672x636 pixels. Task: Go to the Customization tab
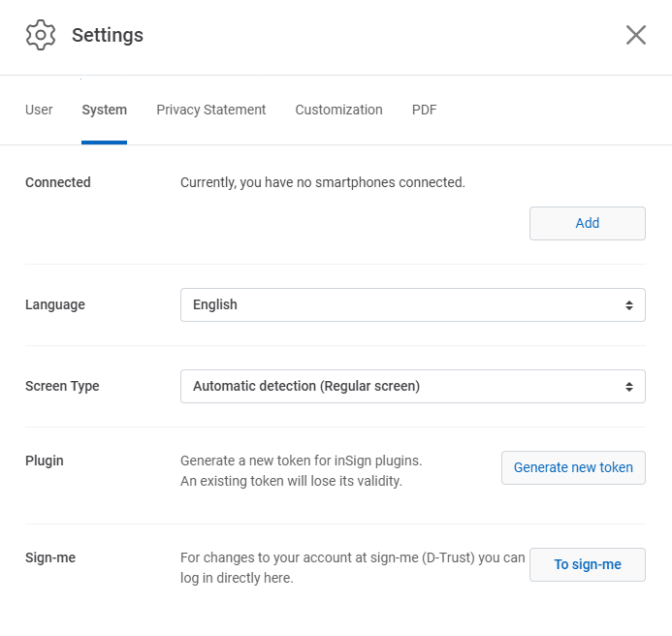coord(338,110)
